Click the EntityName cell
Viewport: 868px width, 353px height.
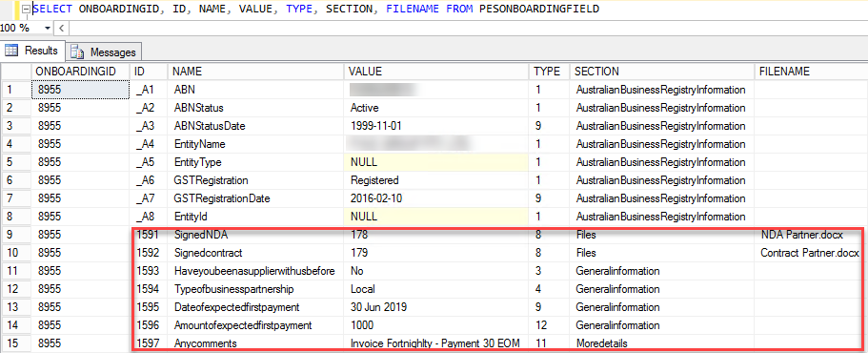256,144
